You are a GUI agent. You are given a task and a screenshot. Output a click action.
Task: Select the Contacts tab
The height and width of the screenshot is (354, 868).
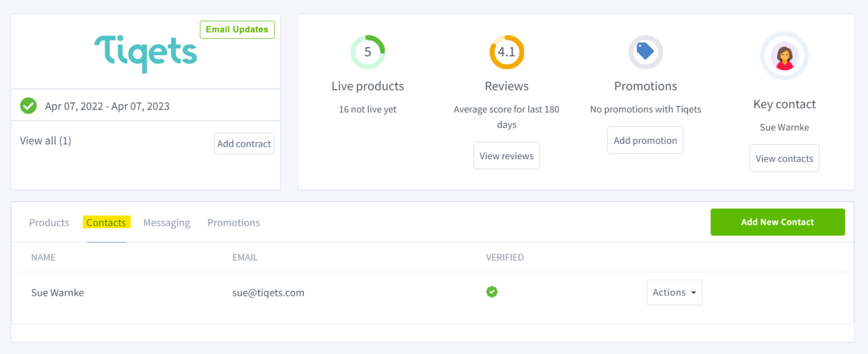coord(106,222)
